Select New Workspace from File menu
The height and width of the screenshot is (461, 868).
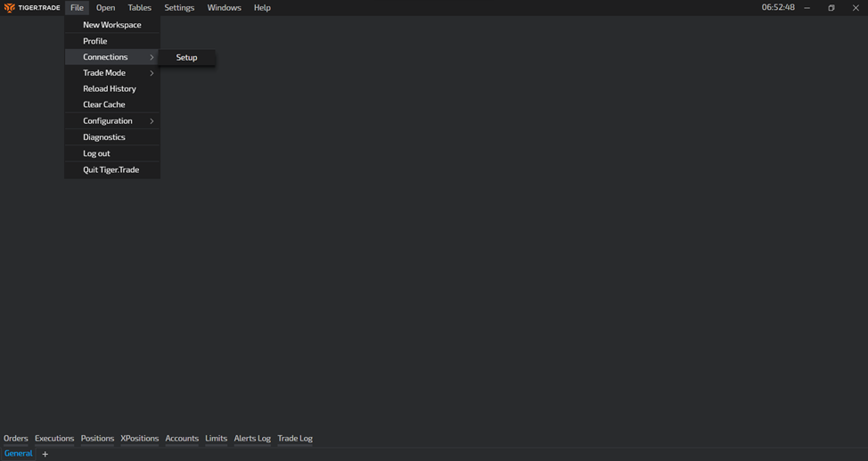click(112, 25)
